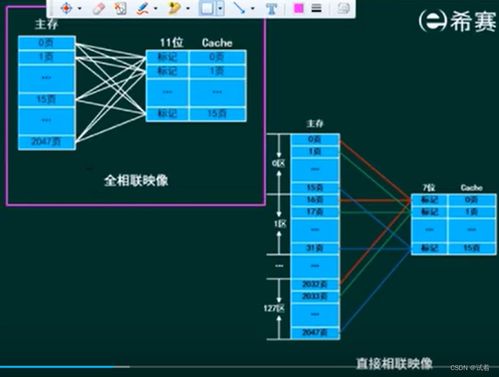Select the rectangle shape tool

pos(207,8)
